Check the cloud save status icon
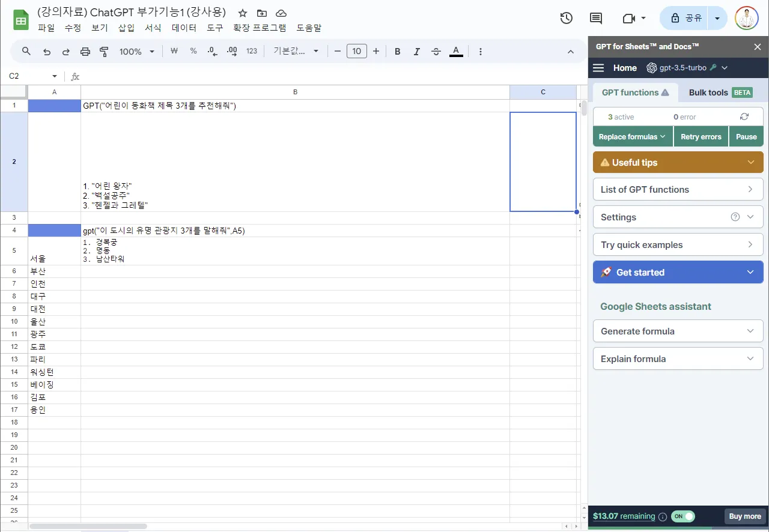Image resolution: width=769 pixels, height=532 pixels. click(x=281, y=13)
